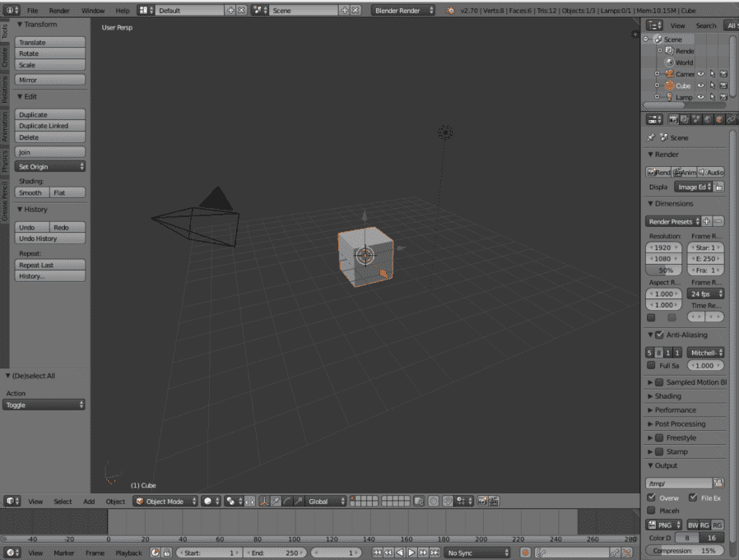Screen dimensions: 739x560
Task: Open the Render menu in info header
Action: (59, 11)
